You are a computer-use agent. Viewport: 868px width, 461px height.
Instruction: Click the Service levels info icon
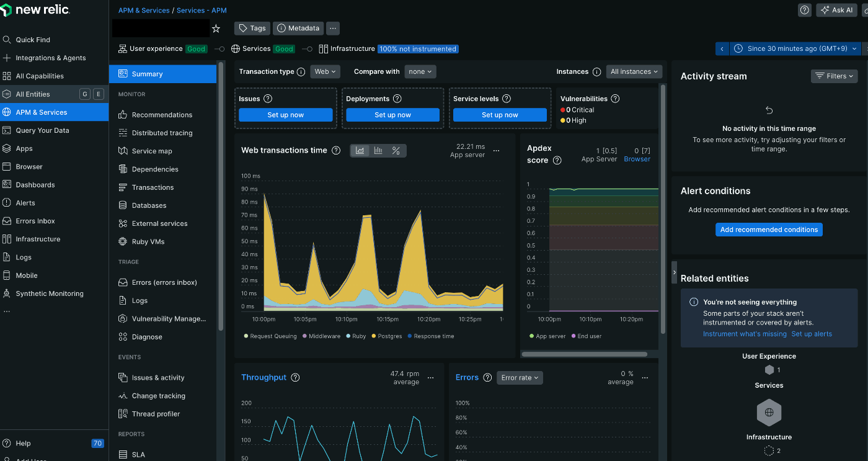506,99
